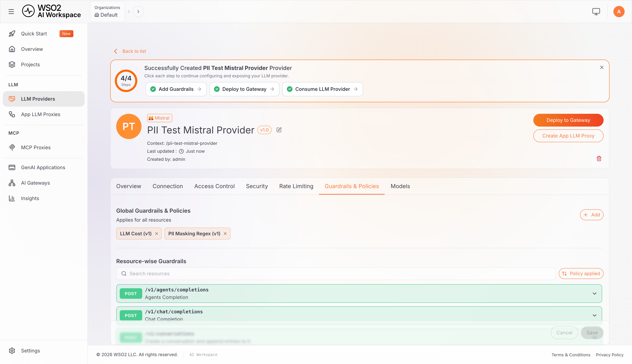The image size is (632, 364).
Task: Open MCP Proxies in sidebar
Action: 44,147
